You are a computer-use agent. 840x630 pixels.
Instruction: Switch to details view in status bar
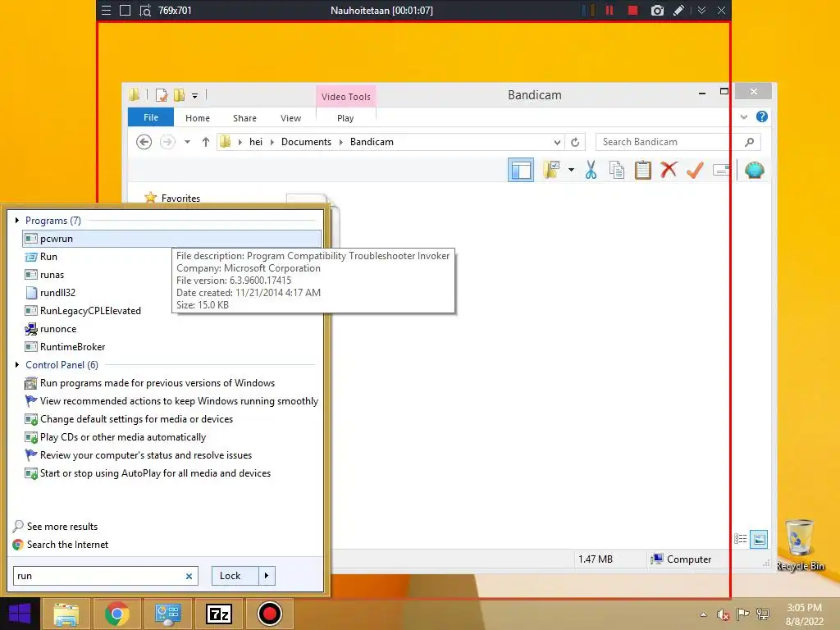click(x=741, y=539)
